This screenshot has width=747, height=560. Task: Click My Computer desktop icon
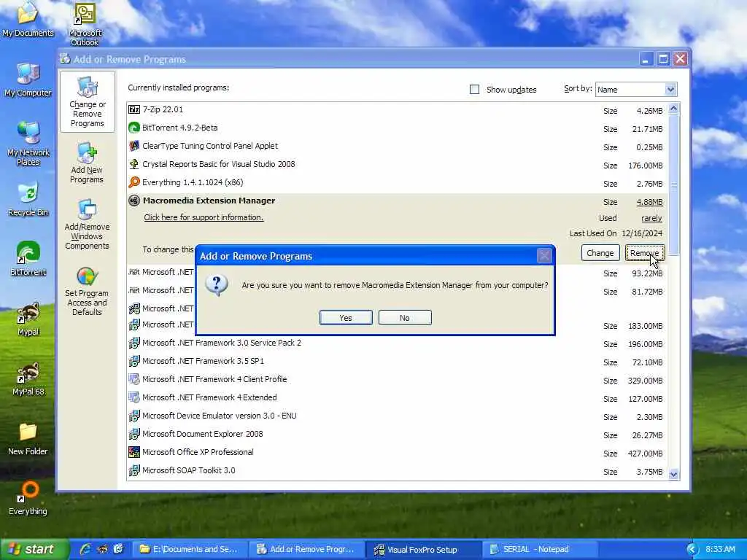click(28, 79)
